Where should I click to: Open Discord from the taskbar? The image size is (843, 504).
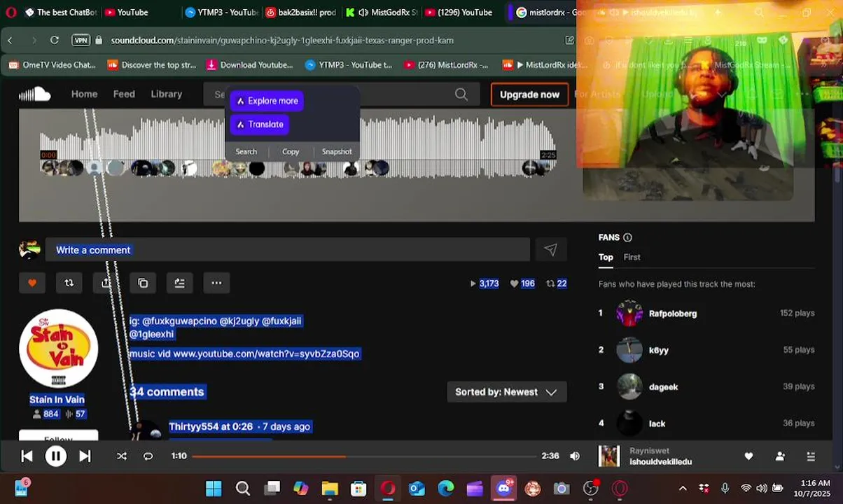click(504, 488)
